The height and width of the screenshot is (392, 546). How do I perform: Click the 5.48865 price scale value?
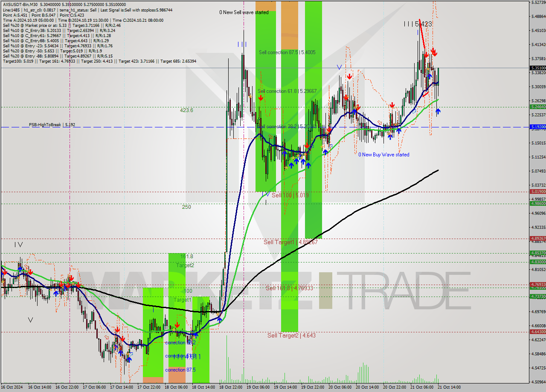(538, 17)
